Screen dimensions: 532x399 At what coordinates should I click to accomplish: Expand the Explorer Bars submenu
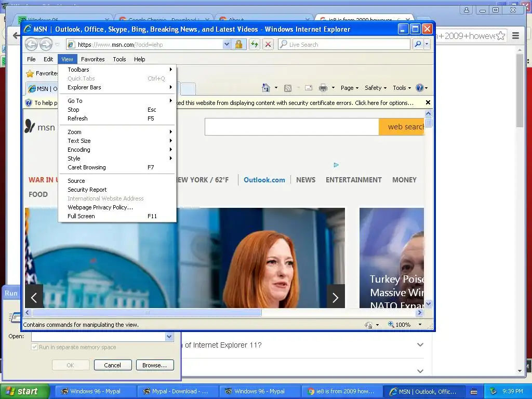coord(117,87)
